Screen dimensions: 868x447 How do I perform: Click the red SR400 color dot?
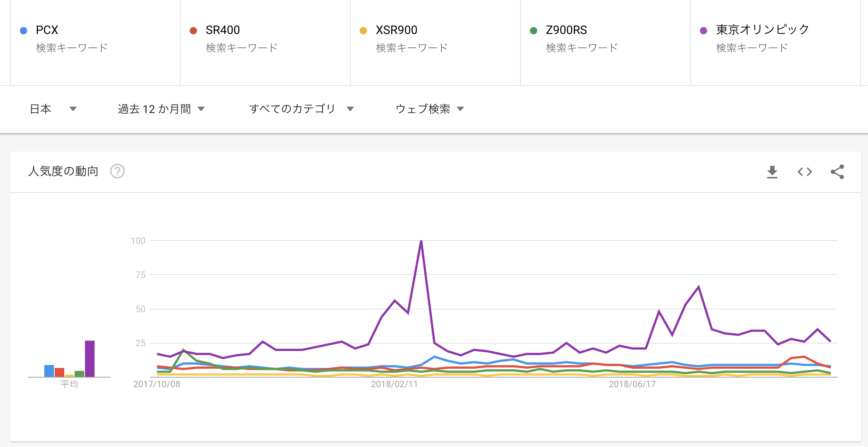pos(193,31)
